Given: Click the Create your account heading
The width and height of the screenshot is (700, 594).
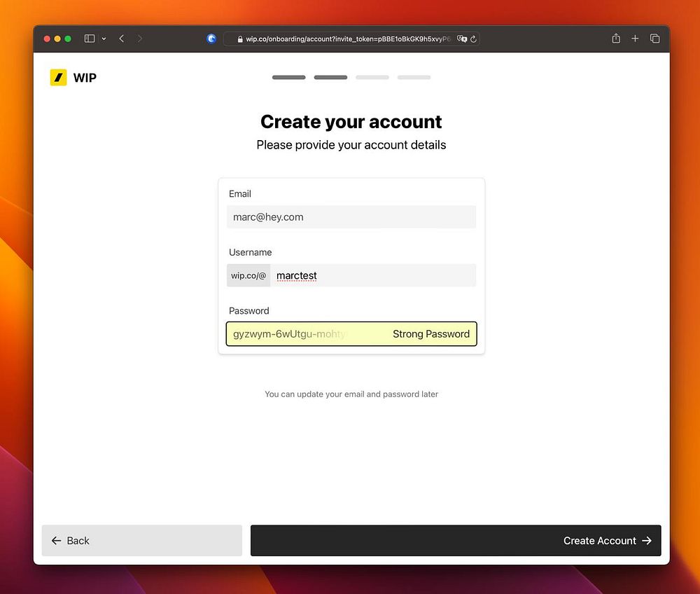Looking at the screenshot, I should pos(351,121).
